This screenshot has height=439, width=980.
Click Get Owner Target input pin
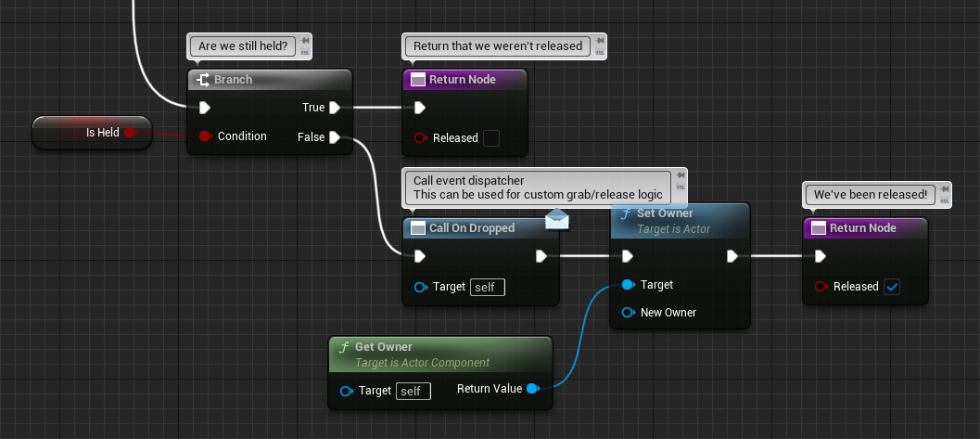[346, 392]
